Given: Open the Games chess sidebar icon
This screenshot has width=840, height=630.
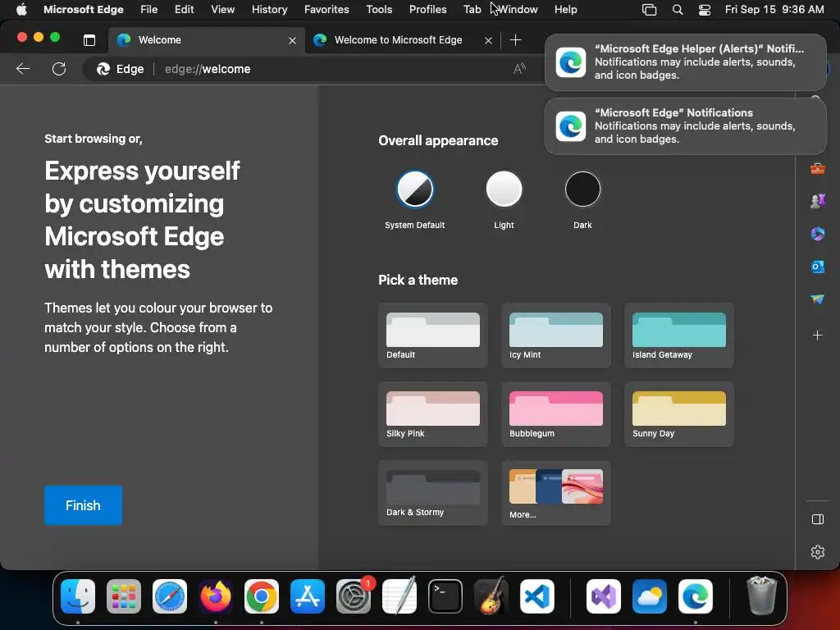Looking at the screenshot, I should (x=818, y=201).
